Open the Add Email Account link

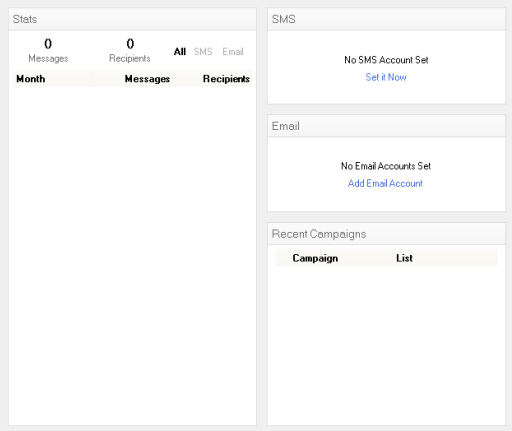click(x=385, y=183)
